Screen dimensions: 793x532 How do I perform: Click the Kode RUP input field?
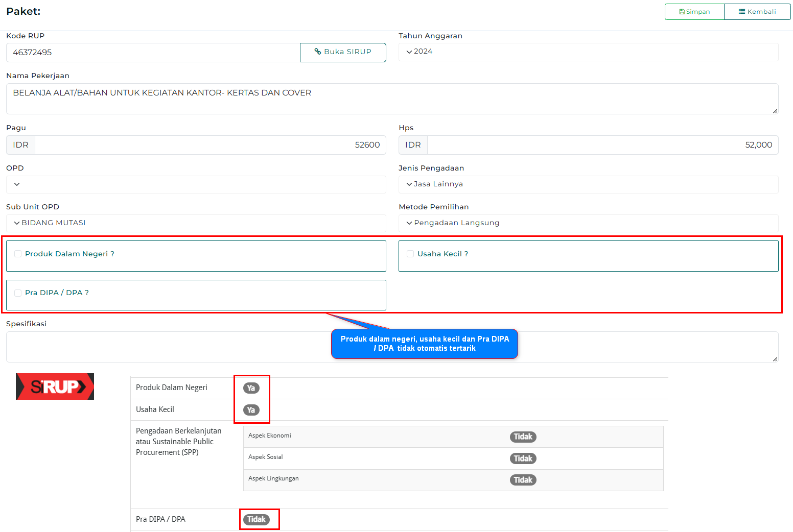click(x=153, y=53)
